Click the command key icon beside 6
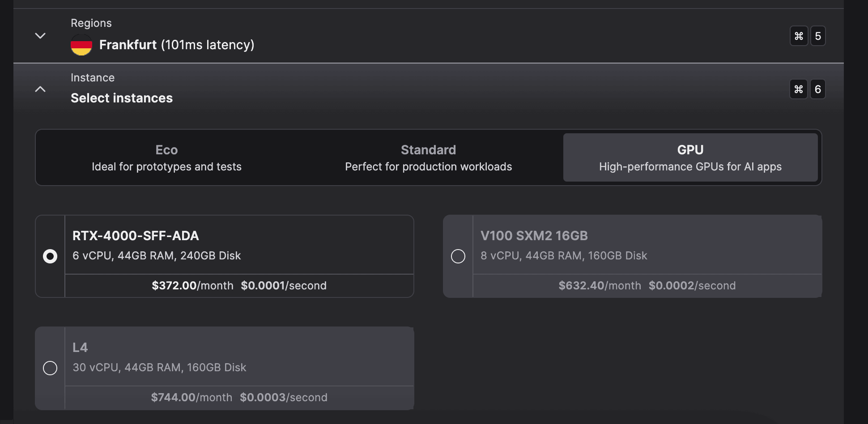 799,89
